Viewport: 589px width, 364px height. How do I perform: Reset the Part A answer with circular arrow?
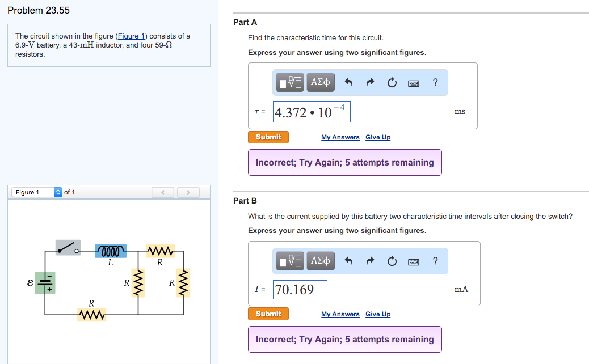[x=392, y=82]
